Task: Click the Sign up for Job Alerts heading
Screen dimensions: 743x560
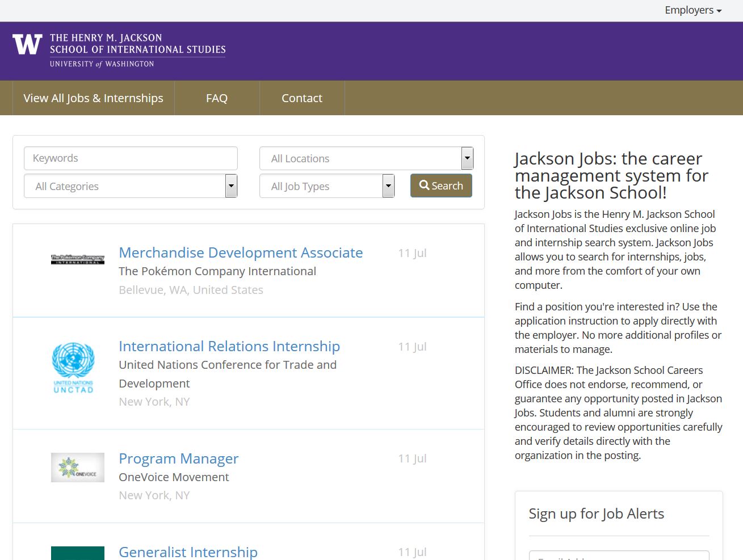Action: [x=596, y=513]
